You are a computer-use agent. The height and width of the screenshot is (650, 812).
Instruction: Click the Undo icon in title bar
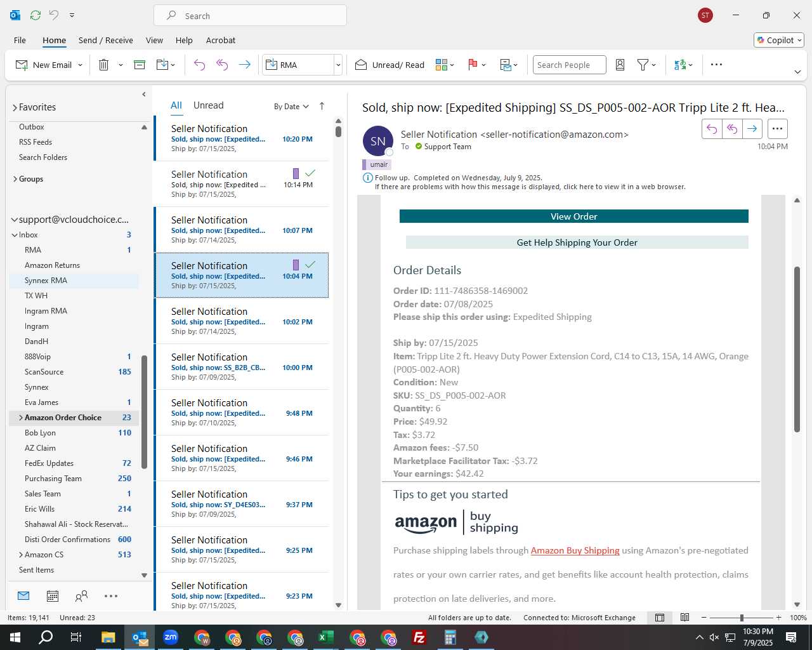[54, 15]
